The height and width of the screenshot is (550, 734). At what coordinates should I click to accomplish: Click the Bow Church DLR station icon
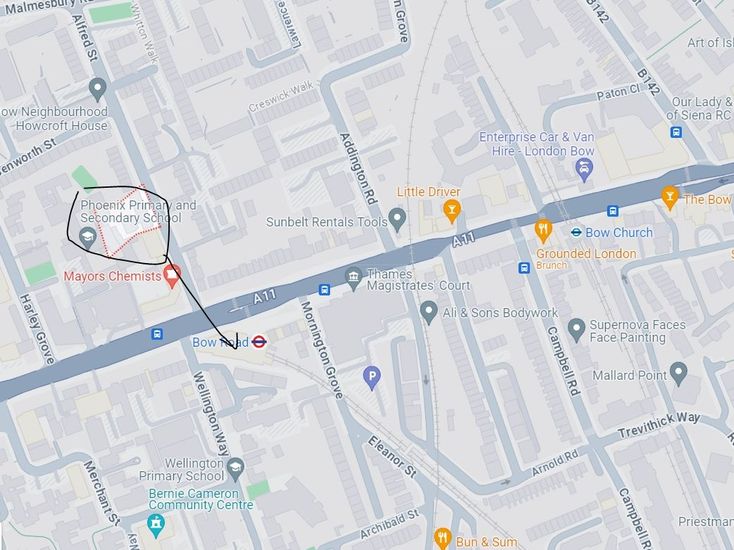tap(576, 232)
